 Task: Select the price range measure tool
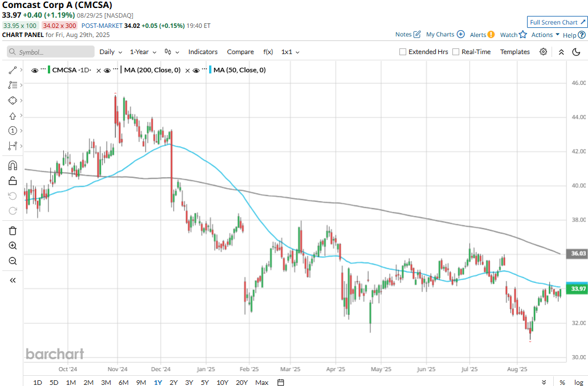[x=13, y=146]
